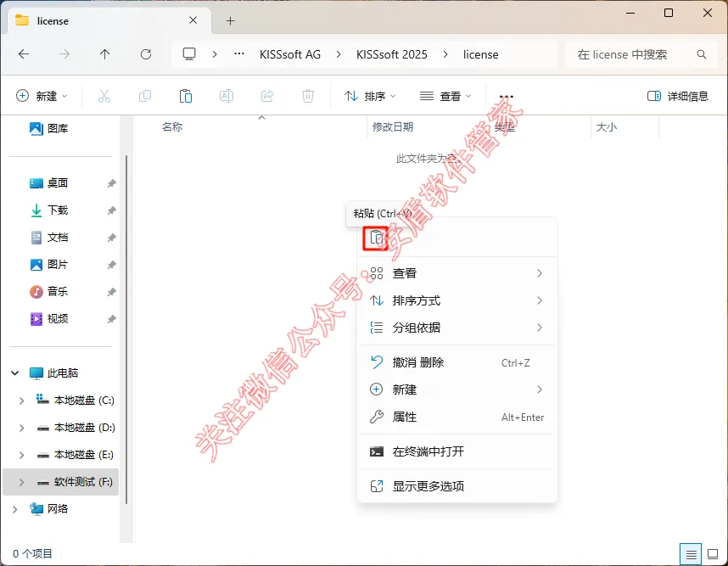Choose 显示更多选项 in the context menu
The width and height of the screenshot is (728, 566).
coord(457,486)
